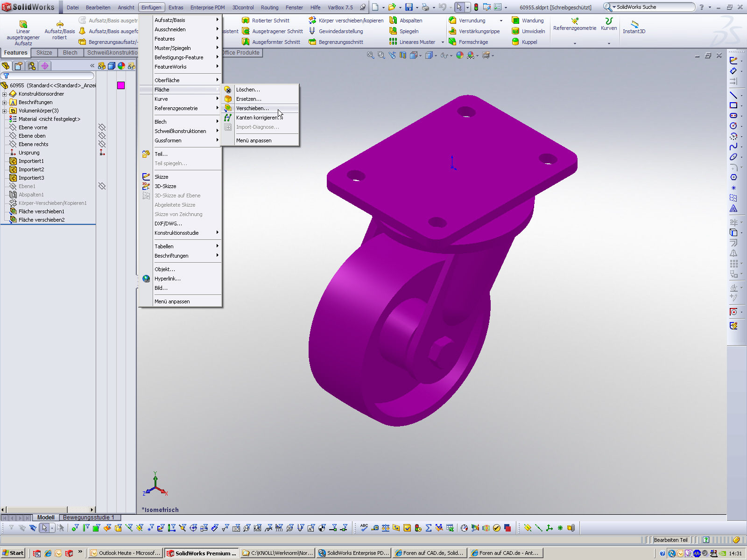The height and width of the screenshot is (560, 747).
Task: Click the Formschräge tool
Action: (x=468, y=42)
